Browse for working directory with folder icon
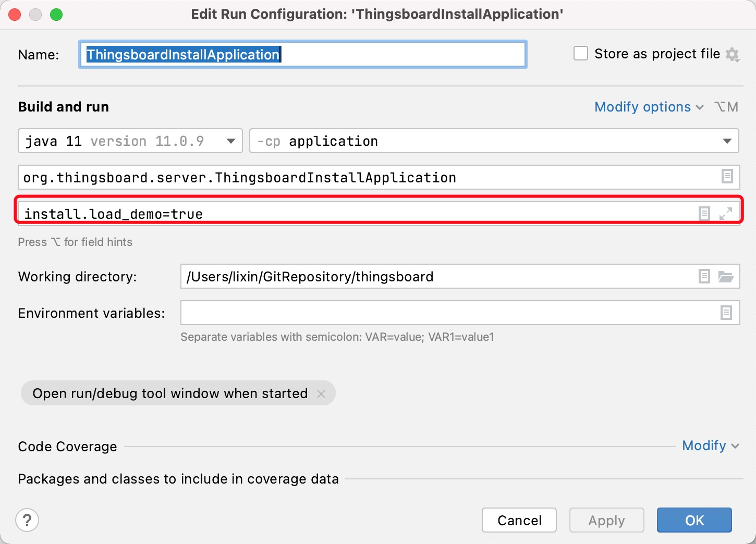 726,276
